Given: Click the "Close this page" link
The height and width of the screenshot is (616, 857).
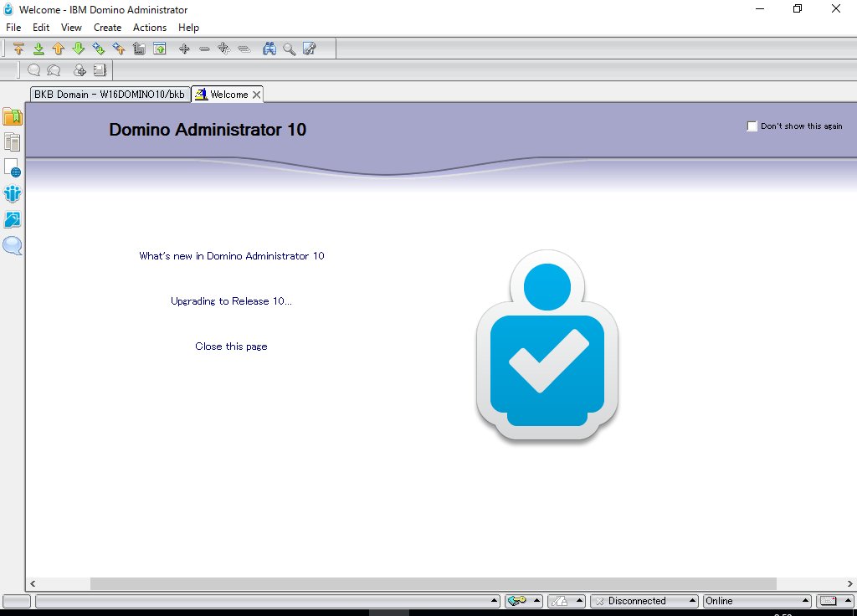Looking at the screenshot, I should point(231,346).
